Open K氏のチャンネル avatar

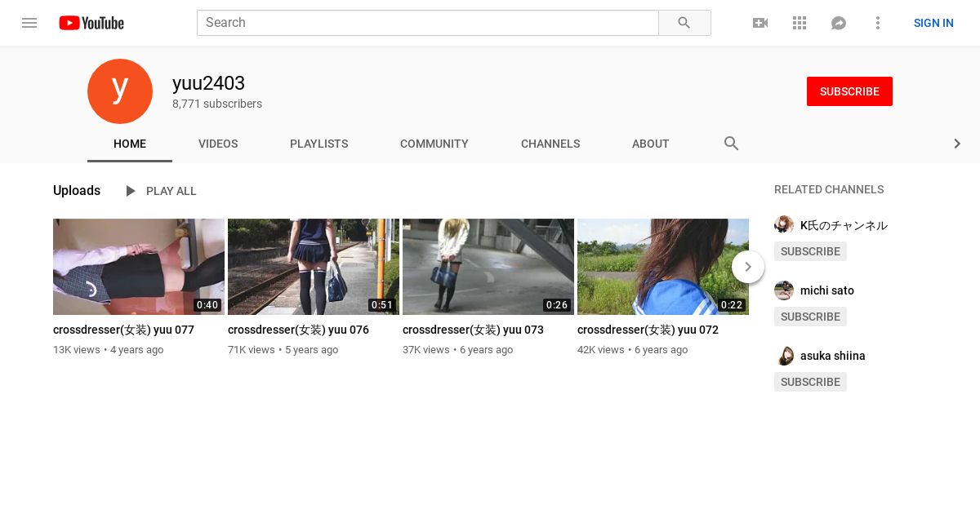tap(784, 225)
